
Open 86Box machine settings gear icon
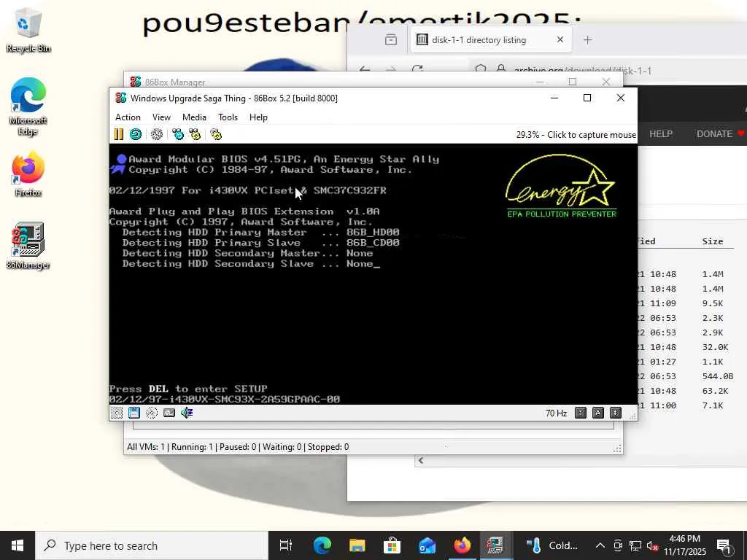coord(216,134)
